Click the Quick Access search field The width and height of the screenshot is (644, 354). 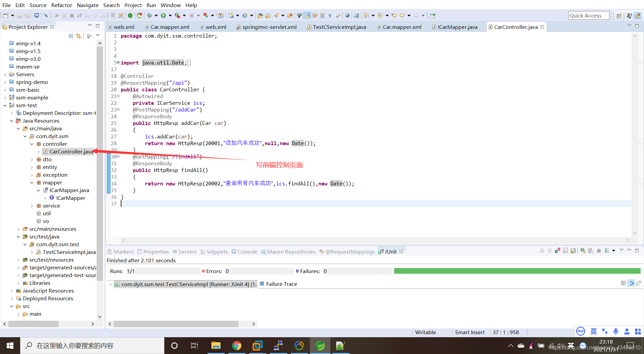point(588,15)
